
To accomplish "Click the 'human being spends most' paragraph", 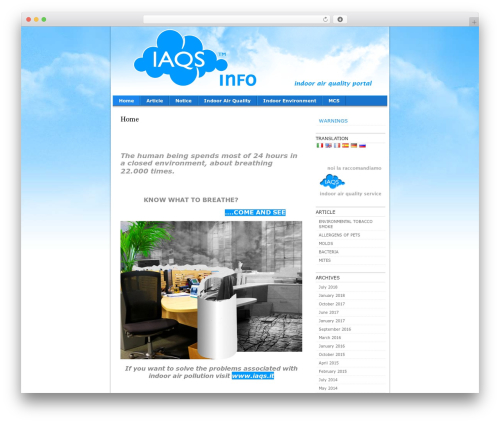I will tap(209, 163).
